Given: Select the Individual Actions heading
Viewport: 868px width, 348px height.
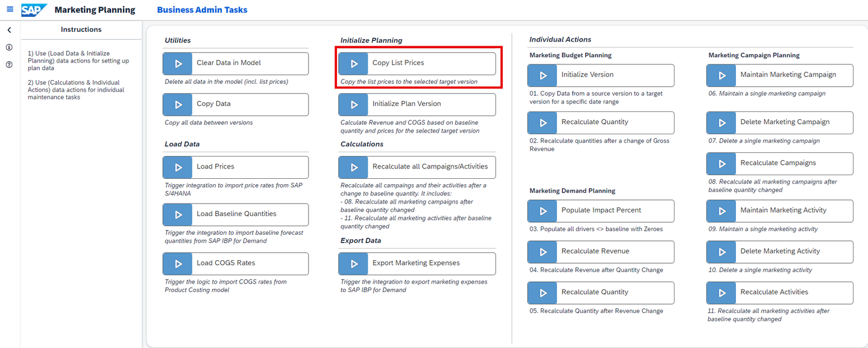Looking at the screenshot, I should pyautogui.click(x=561, y=40).
